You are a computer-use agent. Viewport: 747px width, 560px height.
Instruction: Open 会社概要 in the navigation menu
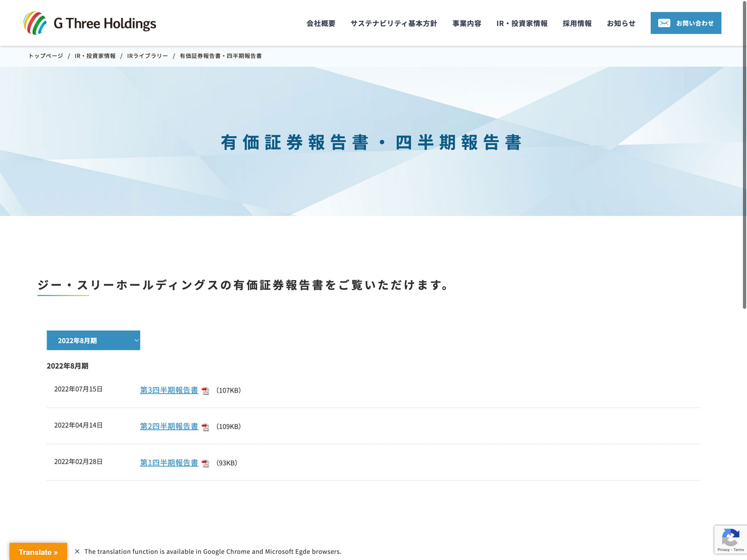[321, 23]
